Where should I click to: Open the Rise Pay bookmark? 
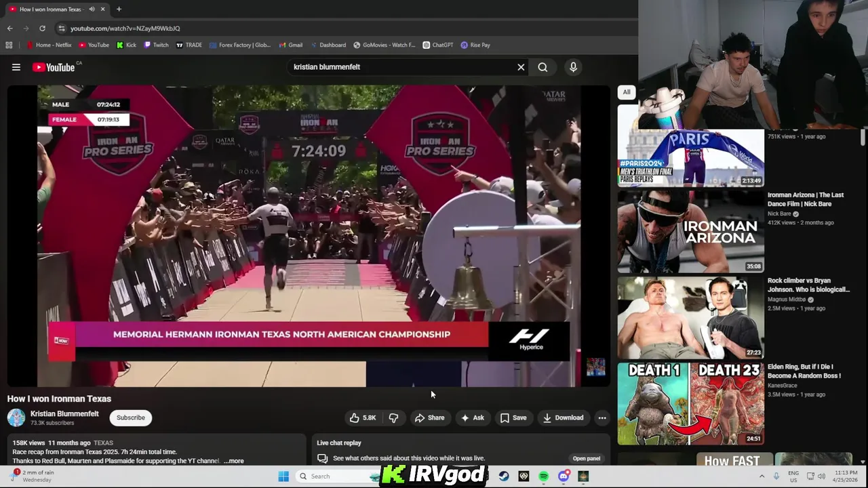[x=475, y=45]
